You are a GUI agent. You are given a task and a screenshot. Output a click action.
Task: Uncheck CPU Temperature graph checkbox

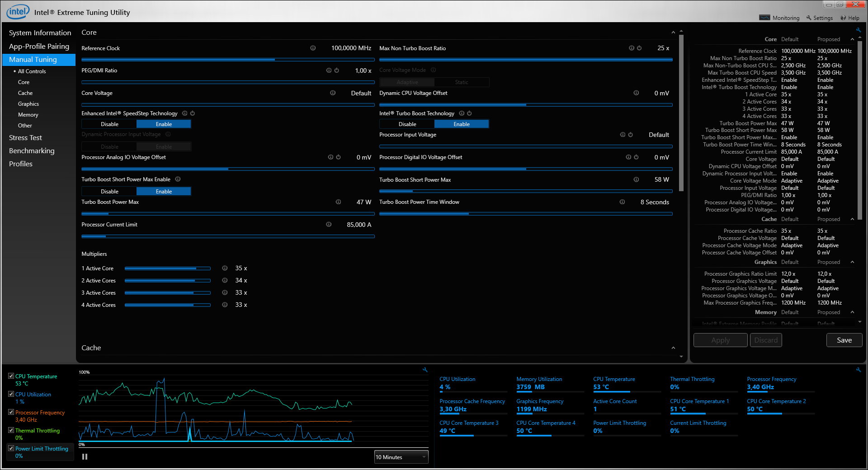[x=11, y=376]
